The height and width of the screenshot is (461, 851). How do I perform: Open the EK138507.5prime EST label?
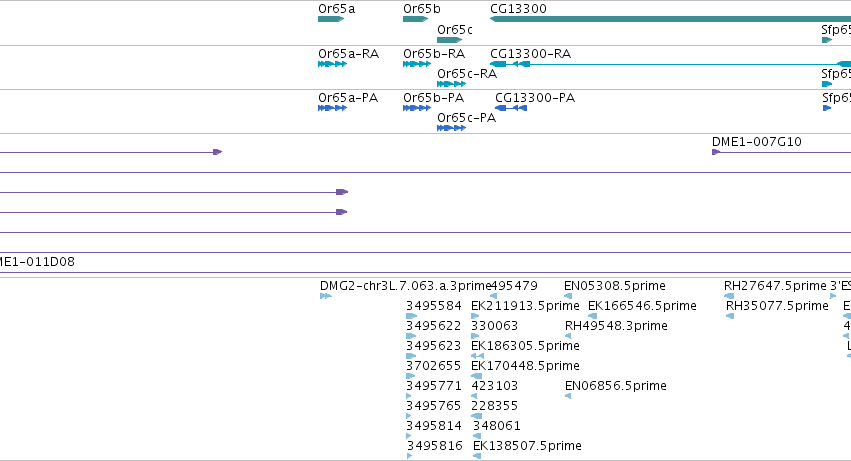[x=527, y=446]
